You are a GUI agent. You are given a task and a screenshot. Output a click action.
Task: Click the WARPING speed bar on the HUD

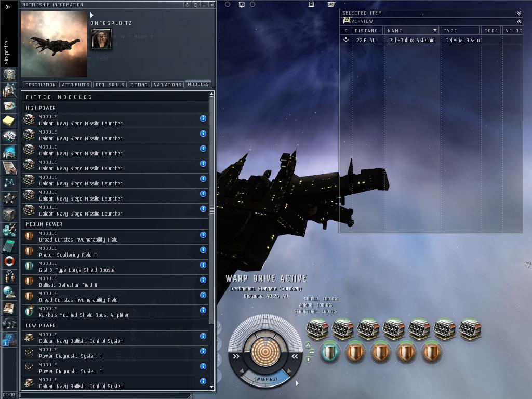(x=266, y=379)
